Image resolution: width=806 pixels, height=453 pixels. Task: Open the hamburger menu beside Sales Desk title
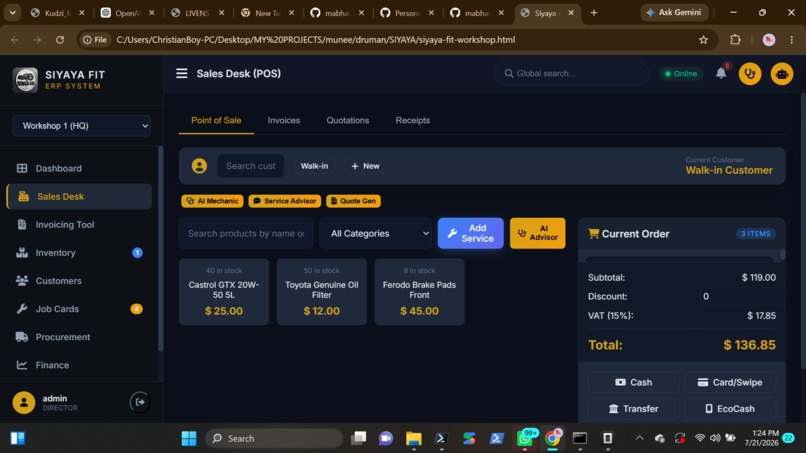click(181, 74)
